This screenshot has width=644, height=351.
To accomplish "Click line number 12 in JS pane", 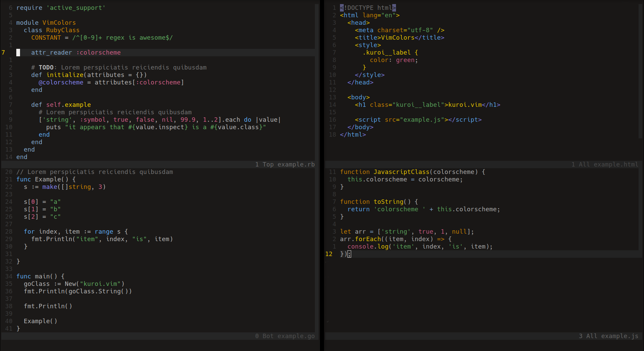I will [x=329, y=254].
